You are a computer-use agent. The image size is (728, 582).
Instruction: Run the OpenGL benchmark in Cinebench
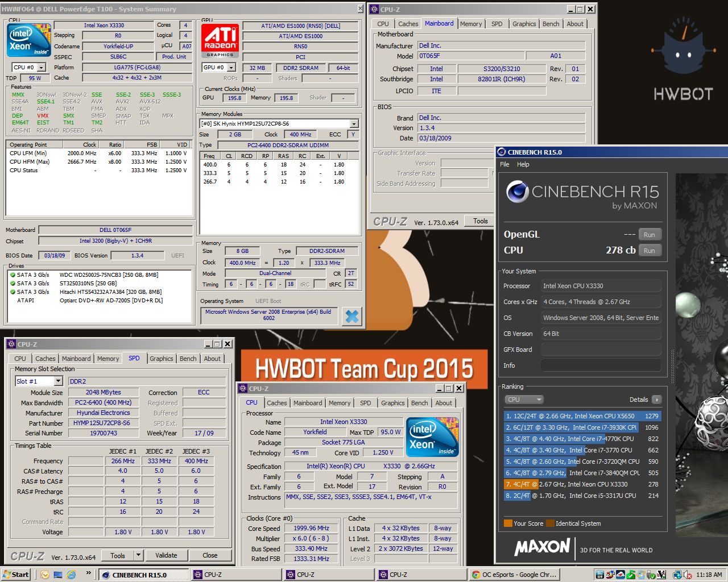(x=650, y=235)
